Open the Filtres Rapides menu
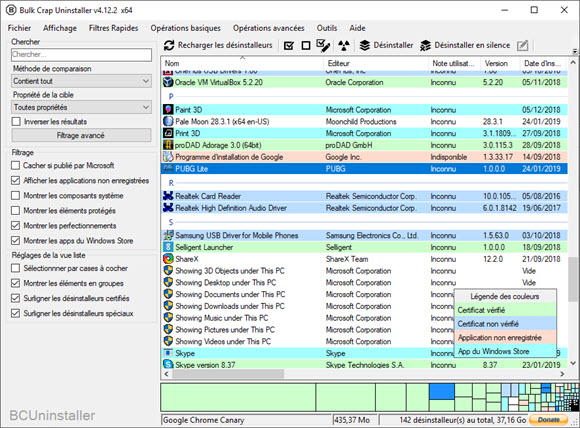Image resolution: width=580 pixels, height=428 pixels. [x=114, y=28]
